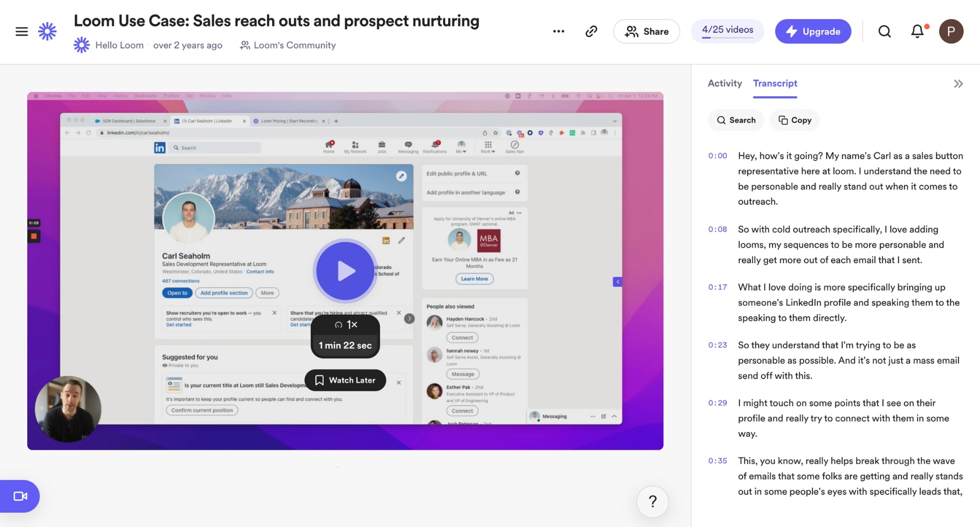Jump to transcript timestamp 0:23

[717, 345]
